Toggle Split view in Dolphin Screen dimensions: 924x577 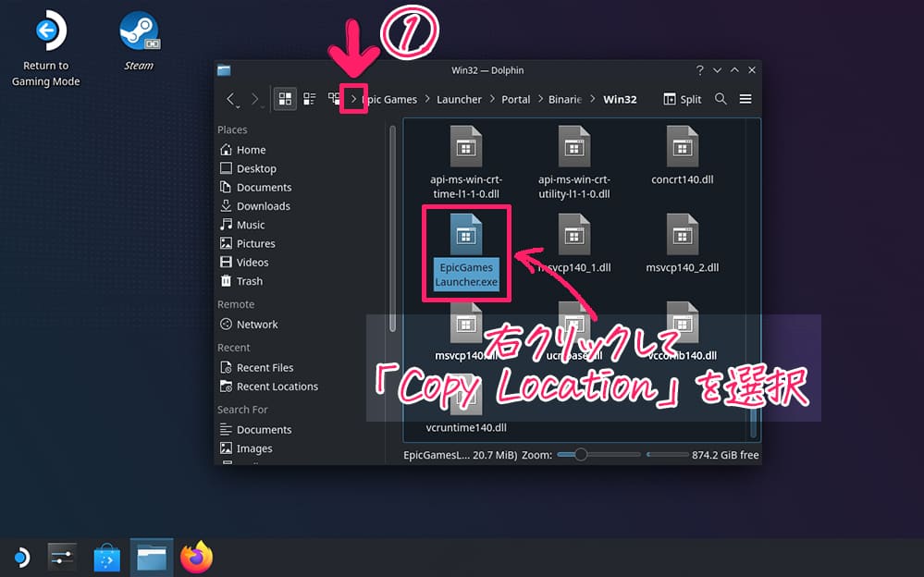click(x=683, y=99)
